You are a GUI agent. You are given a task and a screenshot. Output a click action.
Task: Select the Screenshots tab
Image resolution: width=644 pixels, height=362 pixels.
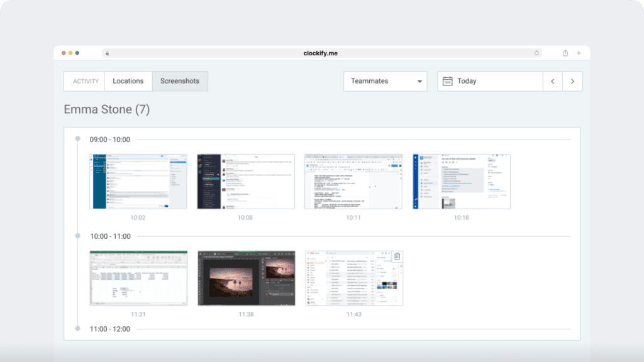click(x=180, y=81)
